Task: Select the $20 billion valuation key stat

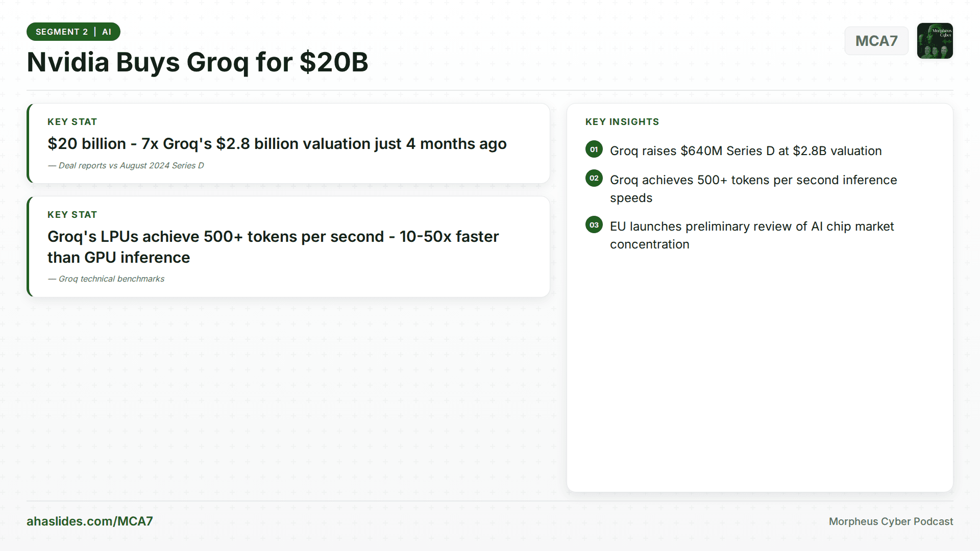Action: pos(277,144)
